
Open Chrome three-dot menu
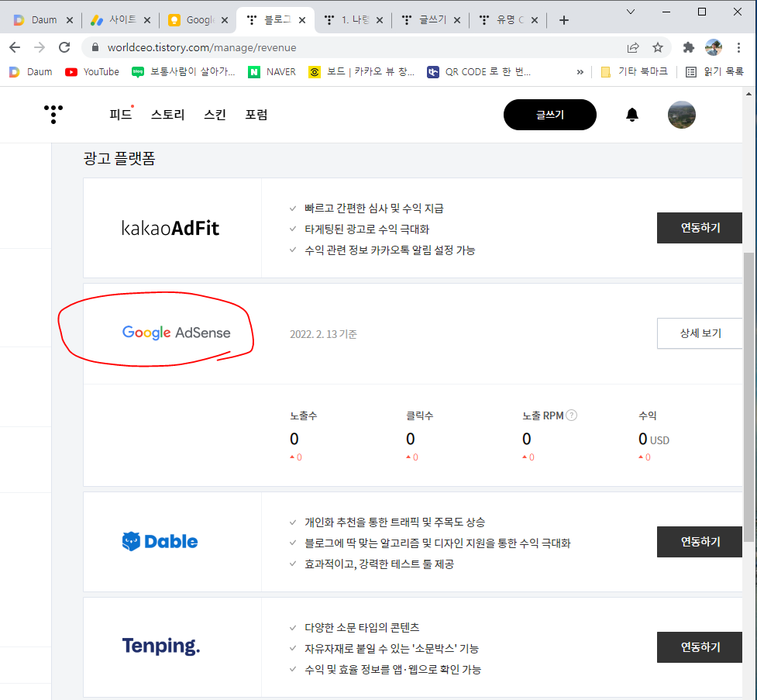738,47
